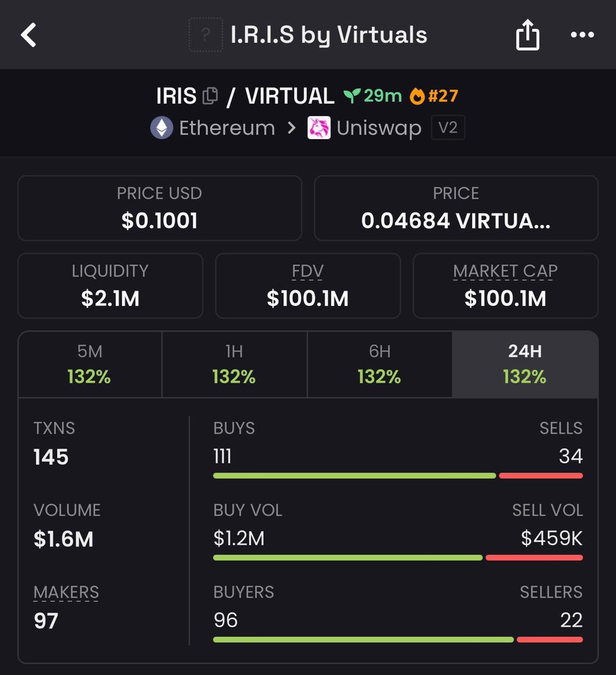Open the three-dots more menu

582,35
